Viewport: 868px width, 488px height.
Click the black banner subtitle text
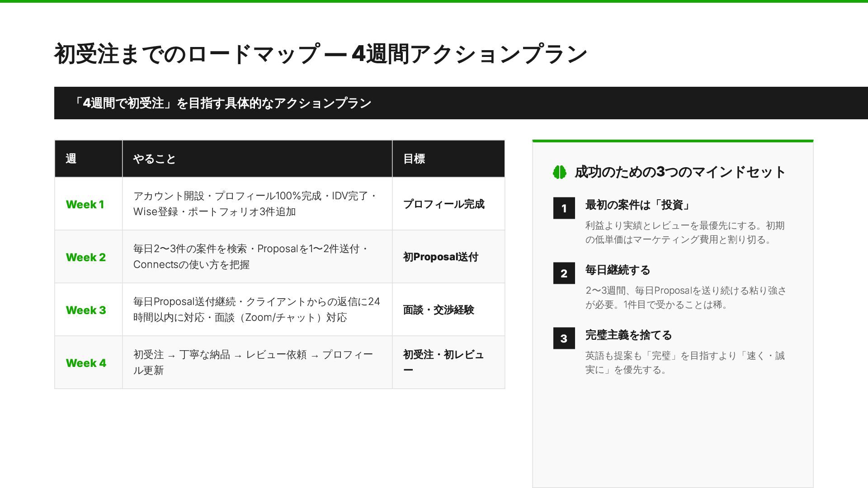click(x=222, y=103)
